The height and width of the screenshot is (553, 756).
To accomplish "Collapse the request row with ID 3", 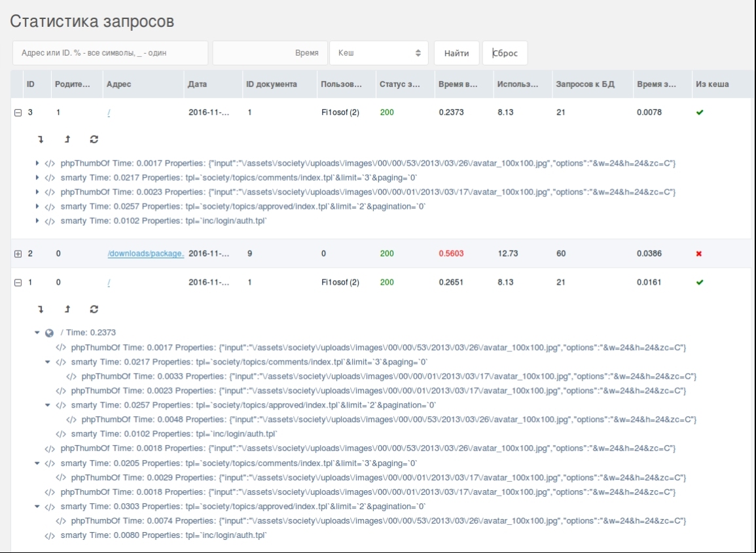I will (18, 113).
